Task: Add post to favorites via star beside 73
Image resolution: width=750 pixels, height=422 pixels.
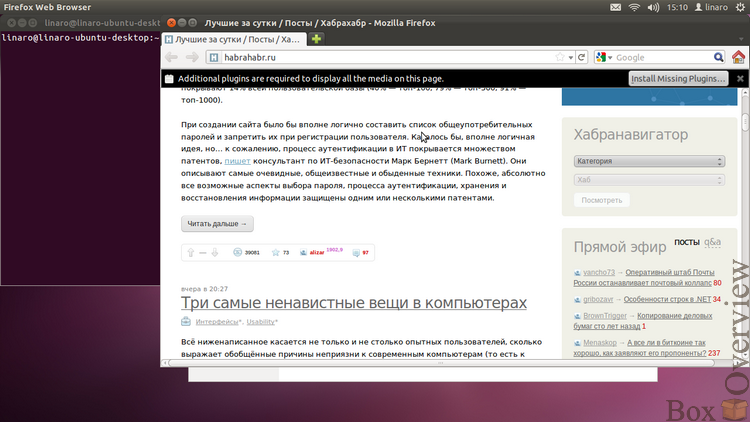Action: [x=276, y=252]
